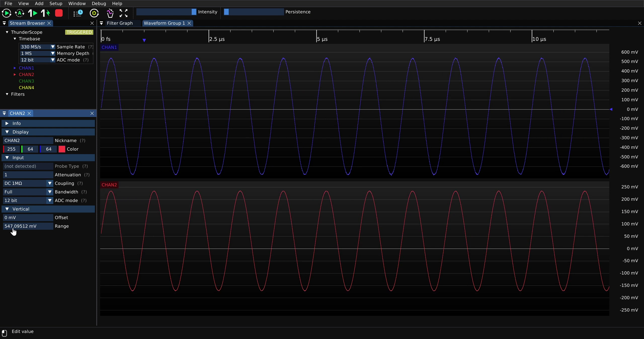Collapse the ThunderScope tree node

(x=7, y=32)
